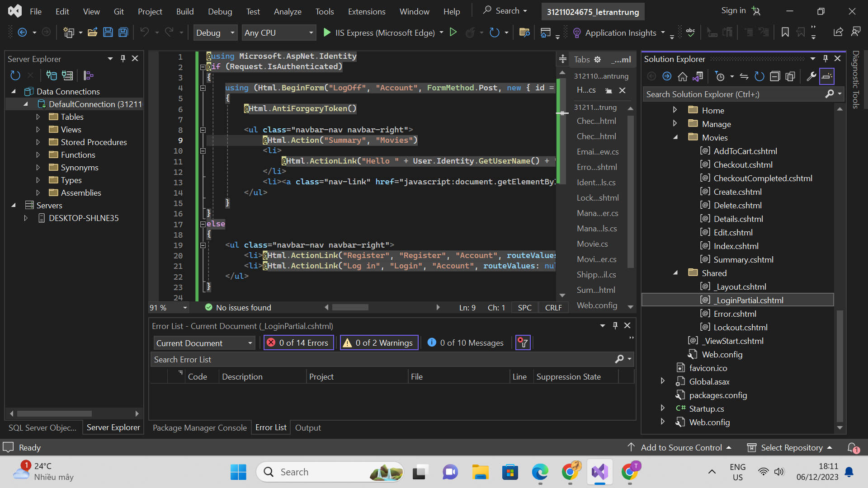868x488 pixels.
Task: Expand the Tables folder in Server Explorer
Action: pyautogui.click(x=38, y=117)
